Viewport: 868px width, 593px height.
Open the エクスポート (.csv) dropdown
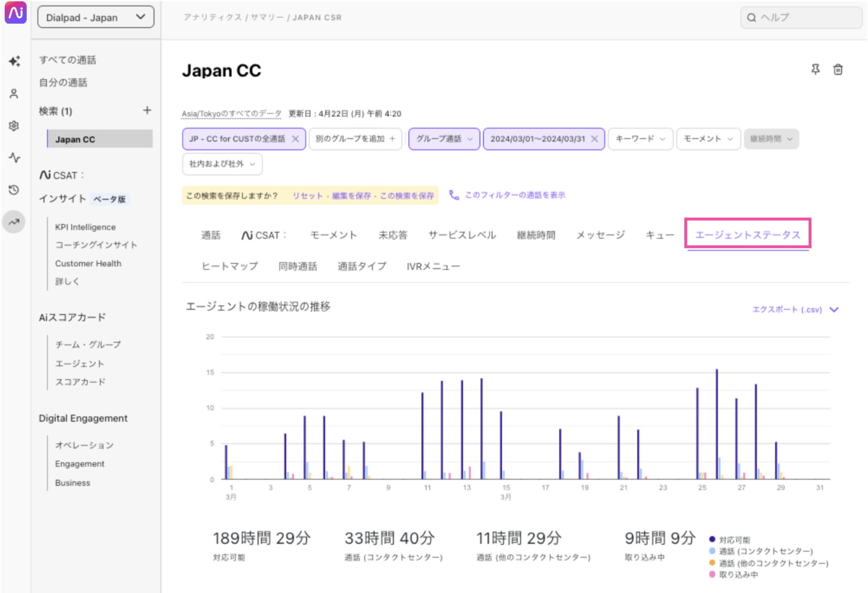coord(795,309)
